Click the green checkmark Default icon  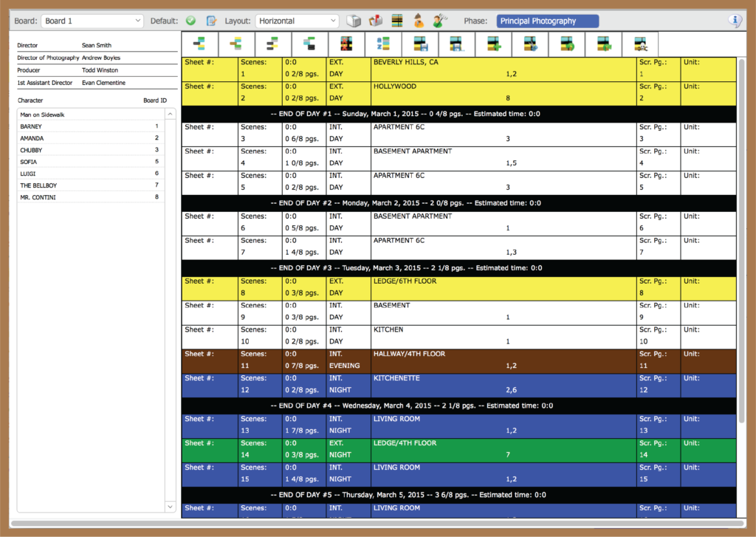point(191,21)
